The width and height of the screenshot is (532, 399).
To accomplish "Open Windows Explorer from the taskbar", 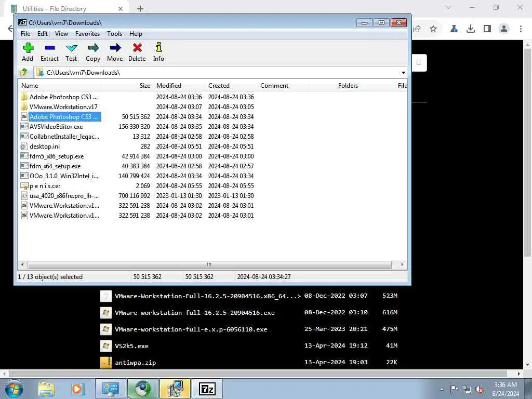I will coord(46,389).
